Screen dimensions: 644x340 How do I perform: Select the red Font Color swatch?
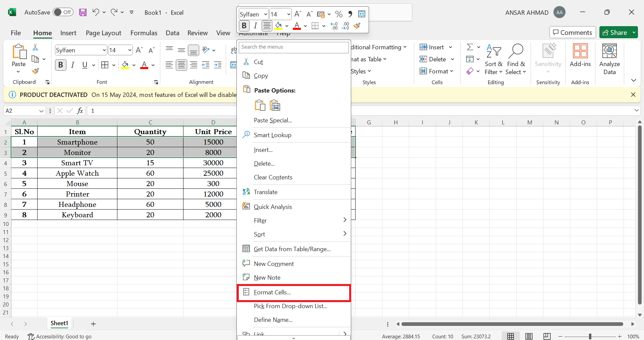144,65
